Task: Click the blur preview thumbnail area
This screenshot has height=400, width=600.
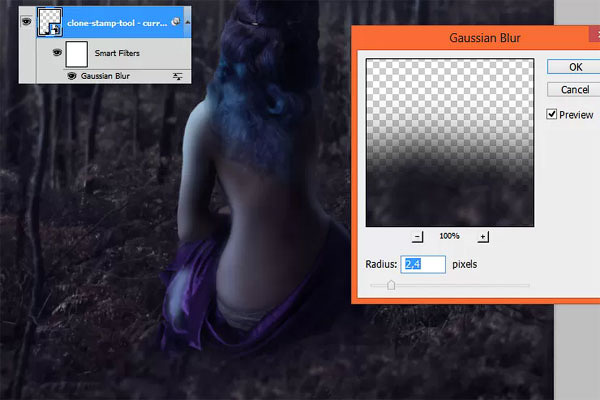Action: [450, 142]
